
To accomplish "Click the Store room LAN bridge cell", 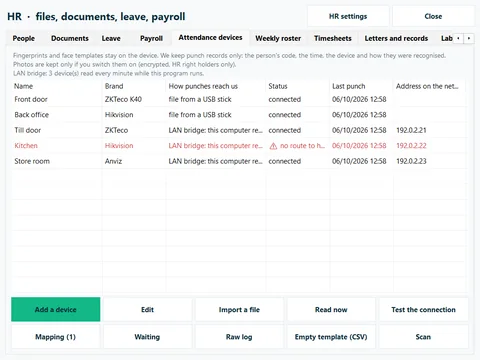I will (216, 161).
